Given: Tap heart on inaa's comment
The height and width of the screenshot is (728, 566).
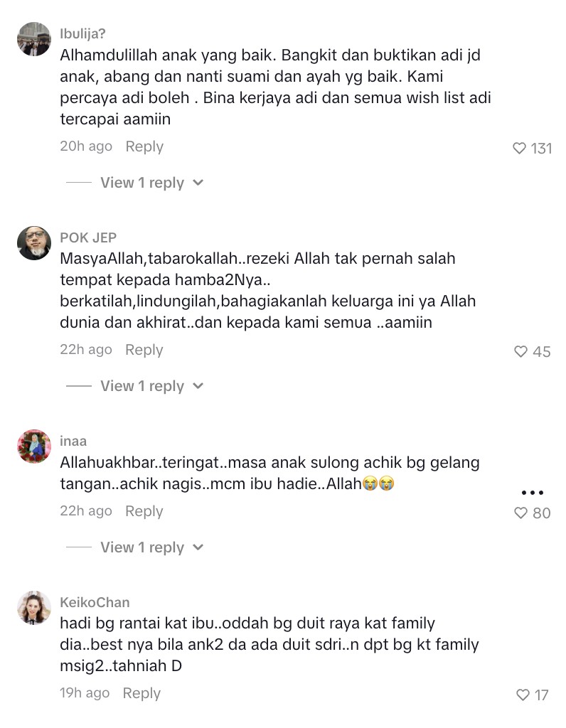Looking at the screenshot, I should tap(520, 513).
